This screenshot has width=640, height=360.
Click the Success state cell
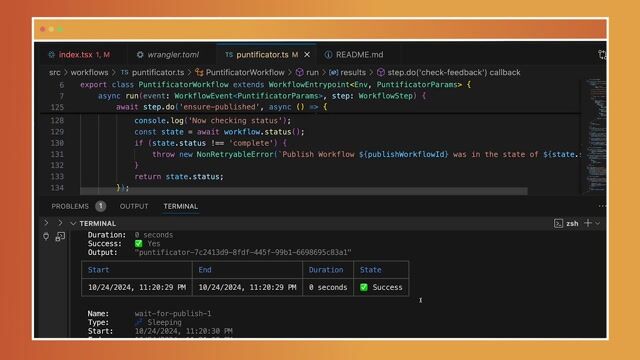coord(381,287)
